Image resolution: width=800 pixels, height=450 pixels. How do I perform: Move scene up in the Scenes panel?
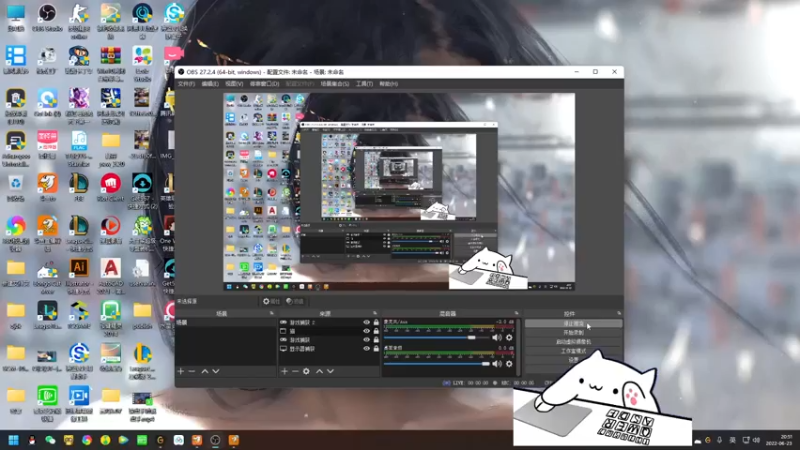coord(205,371)
